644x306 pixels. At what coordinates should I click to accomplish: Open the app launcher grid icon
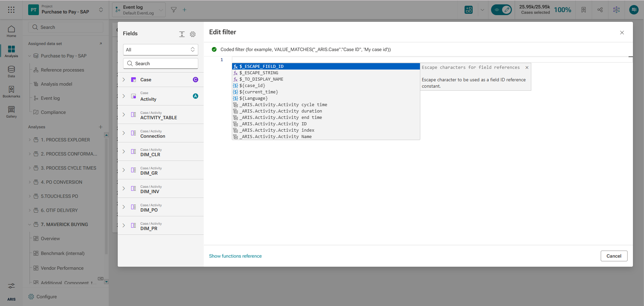11,10
